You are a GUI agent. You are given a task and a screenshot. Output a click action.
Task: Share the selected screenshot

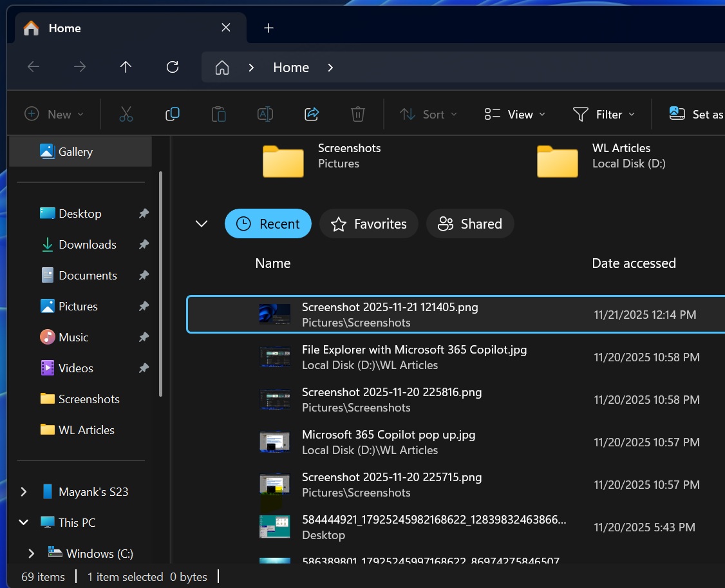pyautogui.click(x=312, y=114)
